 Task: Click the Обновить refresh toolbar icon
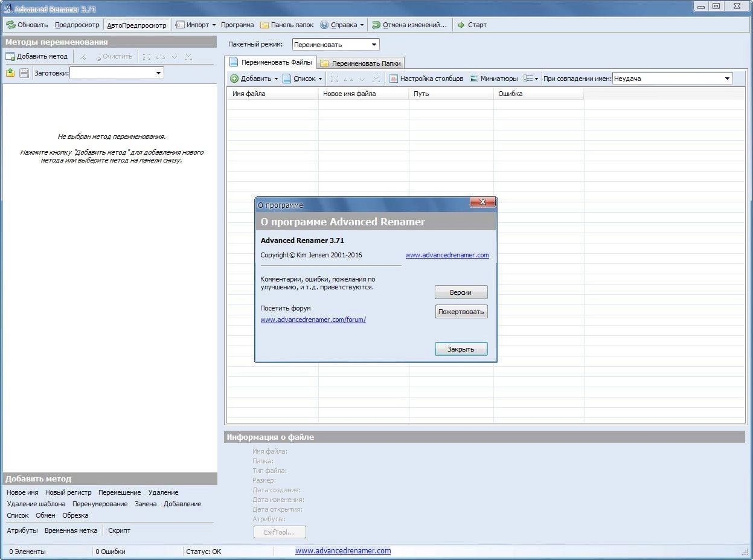pyautogui.click(x=11, y=25)
